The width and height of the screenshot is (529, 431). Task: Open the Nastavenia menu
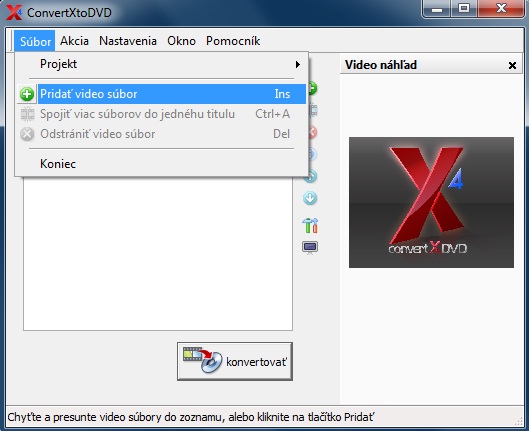click(128, 41)
